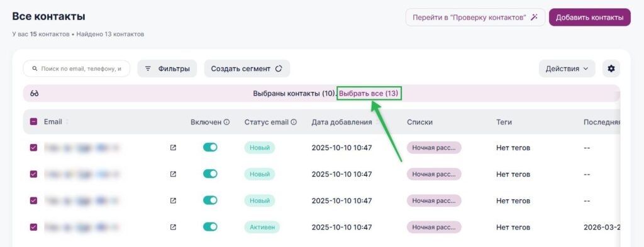Open table settings via gear icon
Screen dimensions: 644x247
click(x=611, y=69)
